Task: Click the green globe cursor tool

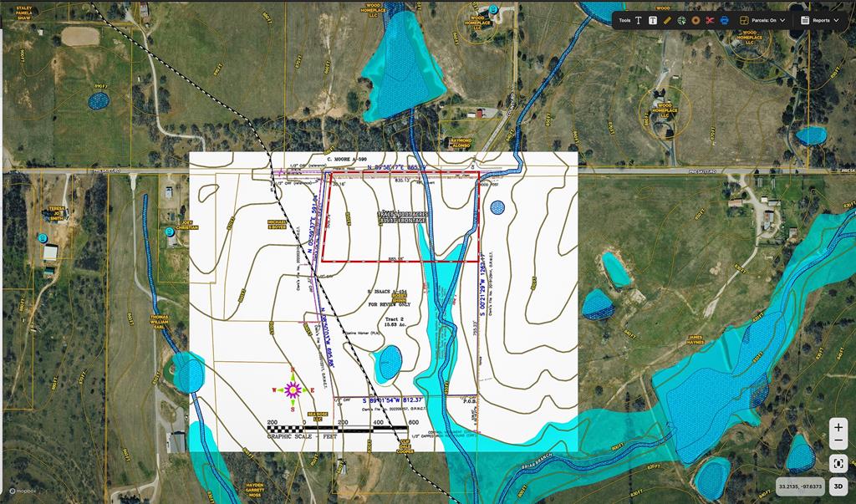Action: (x=681, y=20)
